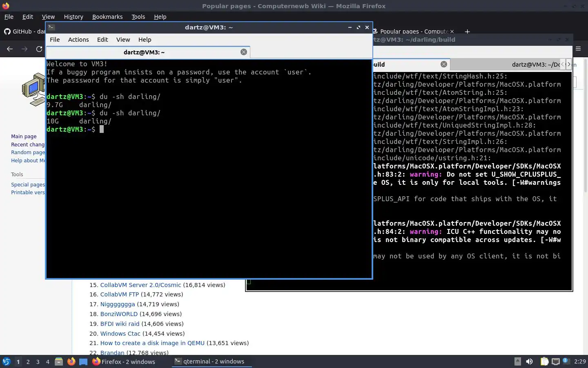This screenshot has height=368, width=588.
Task: Open a new Firefox tab
Action: tap(467, 31)
